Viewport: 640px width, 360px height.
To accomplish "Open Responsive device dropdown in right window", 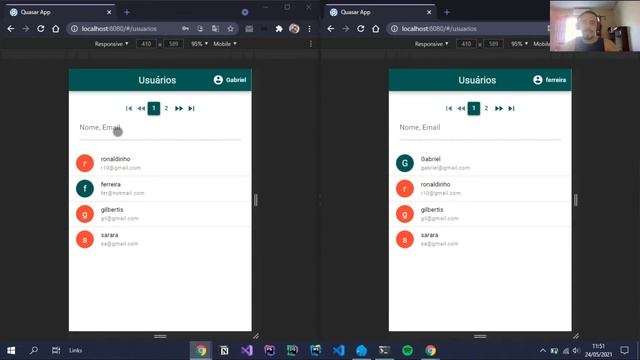I will [431, 44].
